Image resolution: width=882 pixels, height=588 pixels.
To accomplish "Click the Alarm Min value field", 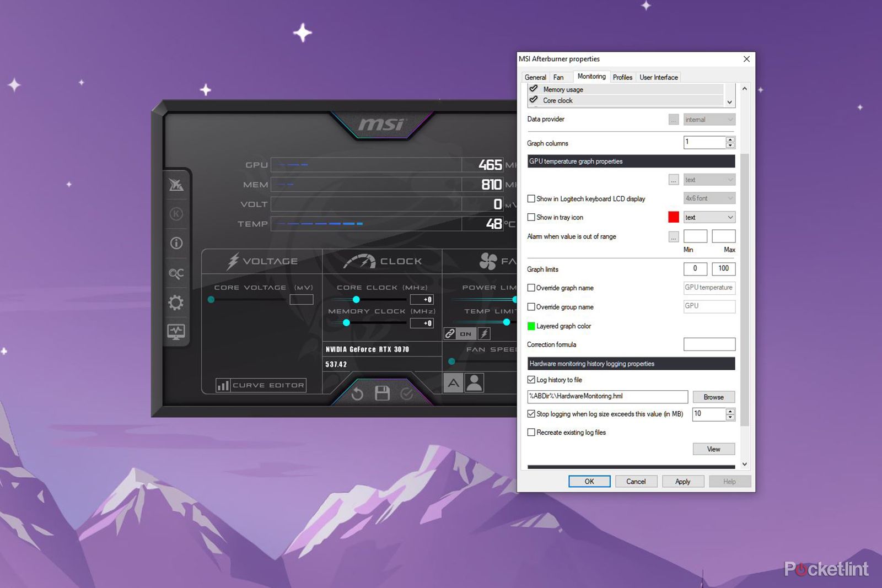I will coord(695,236).
